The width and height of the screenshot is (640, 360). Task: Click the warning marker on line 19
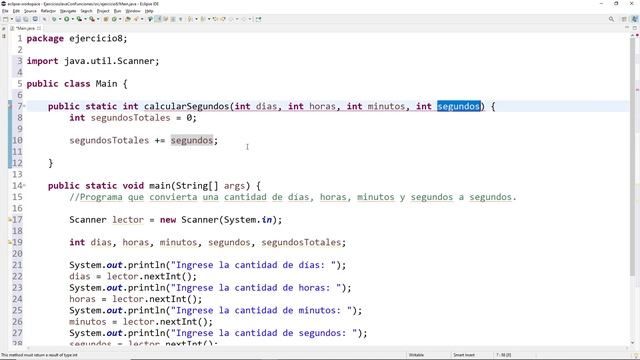(x=10, y=242)
